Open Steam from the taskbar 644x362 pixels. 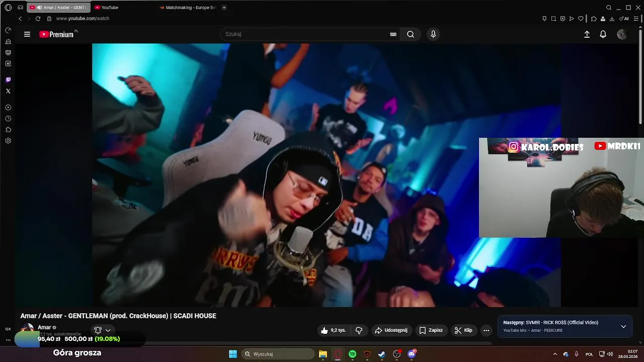(x=382, y=354)
